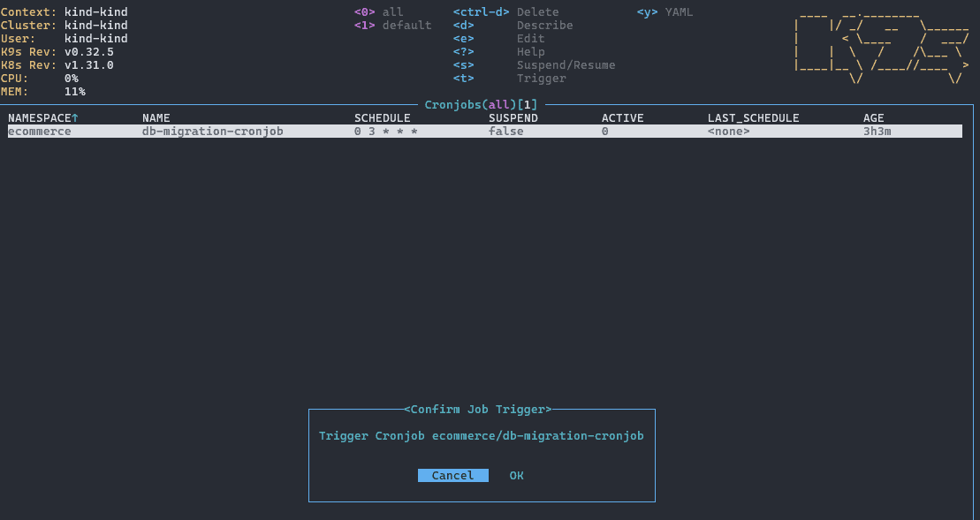Choose the <ctrl-d> Delete command
Image resolution: width=980 pixels, height=520 pixels.
[506, 11]
